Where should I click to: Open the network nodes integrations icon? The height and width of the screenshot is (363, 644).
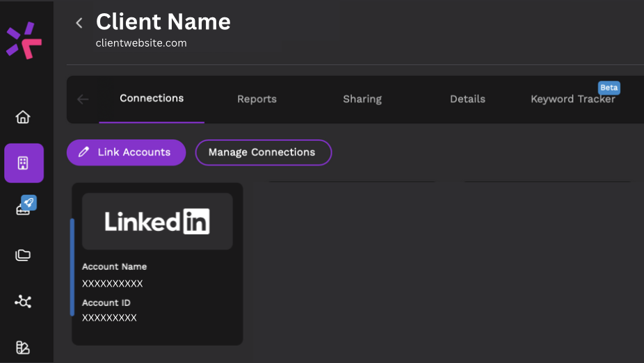(x=23, y=302)
